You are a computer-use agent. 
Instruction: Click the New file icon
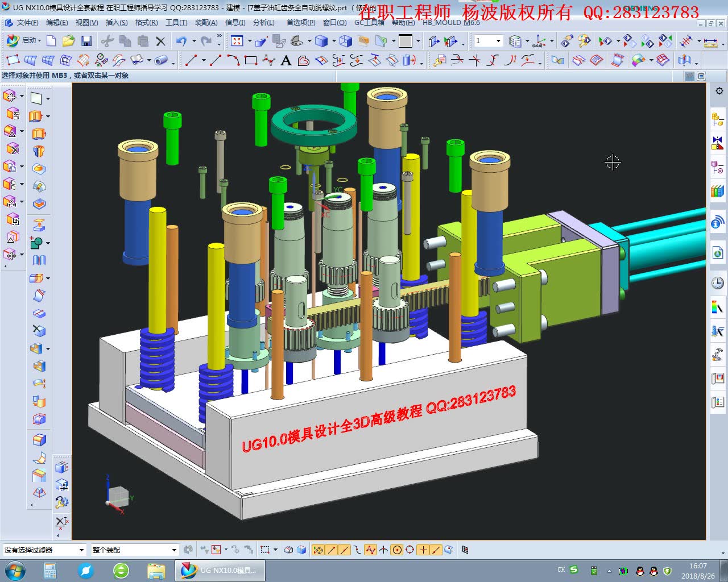pos(51,41)
